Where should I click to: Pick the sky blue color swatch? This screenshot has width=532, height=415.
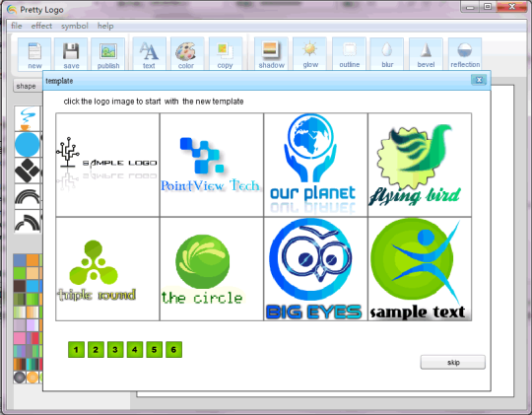tap(33, 286)
